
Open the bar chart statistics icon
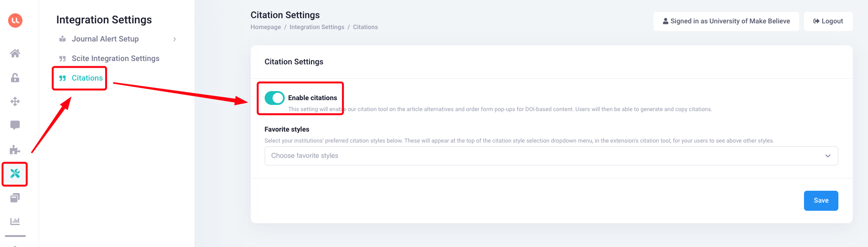pyautogui.click(x=15, y=221)
